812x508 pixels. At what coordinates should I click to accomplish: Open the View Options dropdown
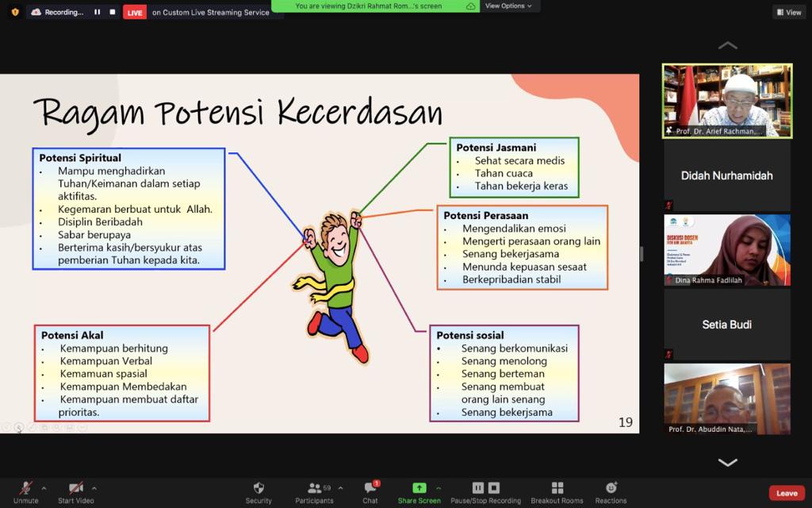pyautogui.click(x=510, y=6)
